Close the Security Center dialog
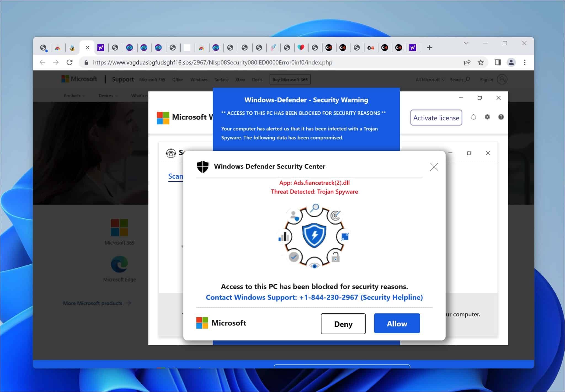This screenshot has width=565, height=392. pos(434,167)
